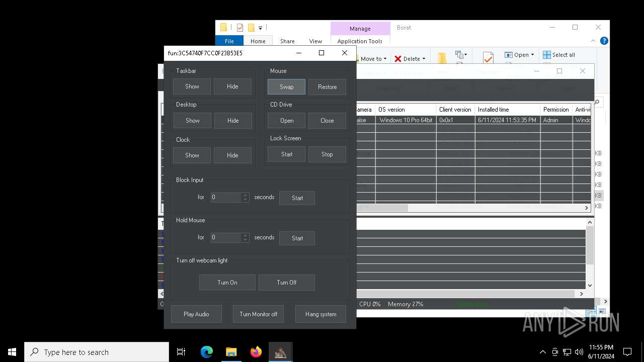Click the taskbar search box
The image size is (644, 362).
(x=97, y=352)
